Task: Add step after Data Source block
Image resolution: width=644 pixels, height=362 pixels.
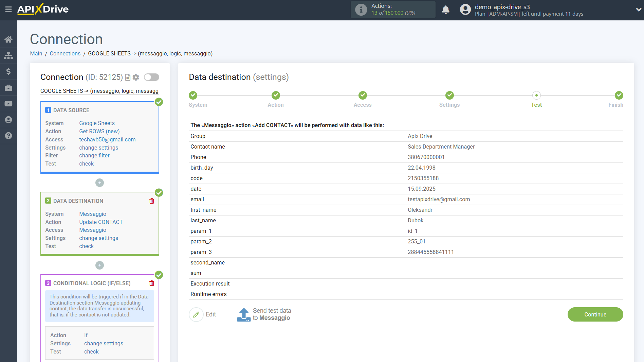Action: [99, 183]
